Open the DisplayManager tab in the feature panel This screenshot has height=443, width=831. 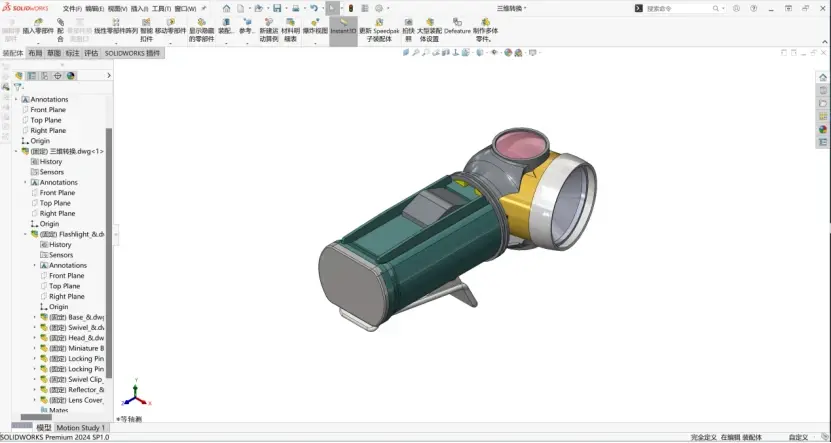(x=70, y=76)
